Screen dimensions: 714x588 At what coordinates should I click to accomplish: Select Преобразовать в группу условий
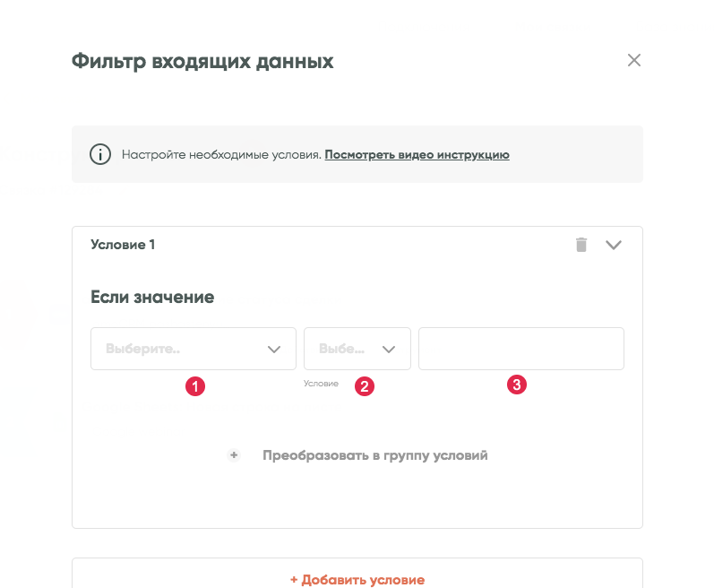pyautogui.click(x=374, y=455)
